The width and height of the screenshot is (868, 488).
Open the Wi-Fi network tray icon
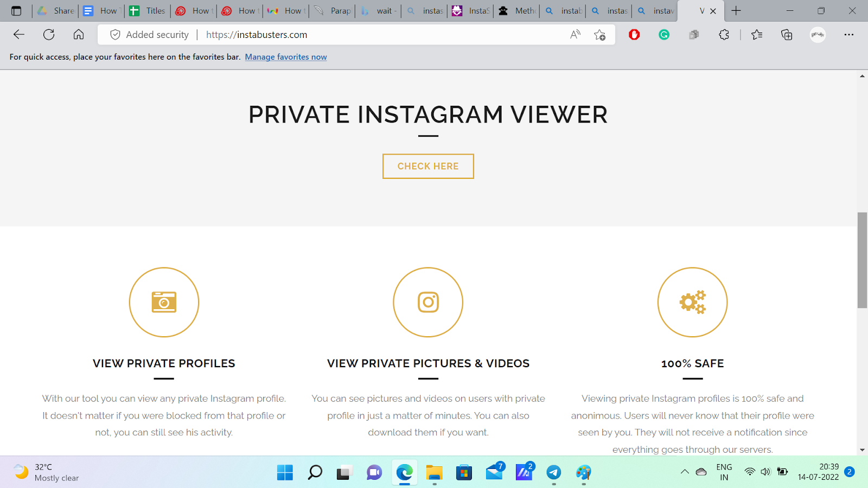pos(750,472)
